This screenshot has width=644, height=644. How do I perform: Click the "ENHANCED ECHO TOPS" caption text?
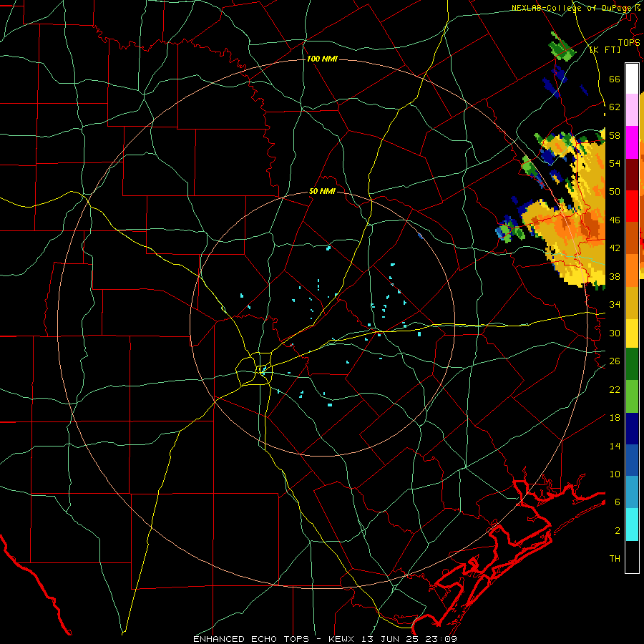[251, 639]
